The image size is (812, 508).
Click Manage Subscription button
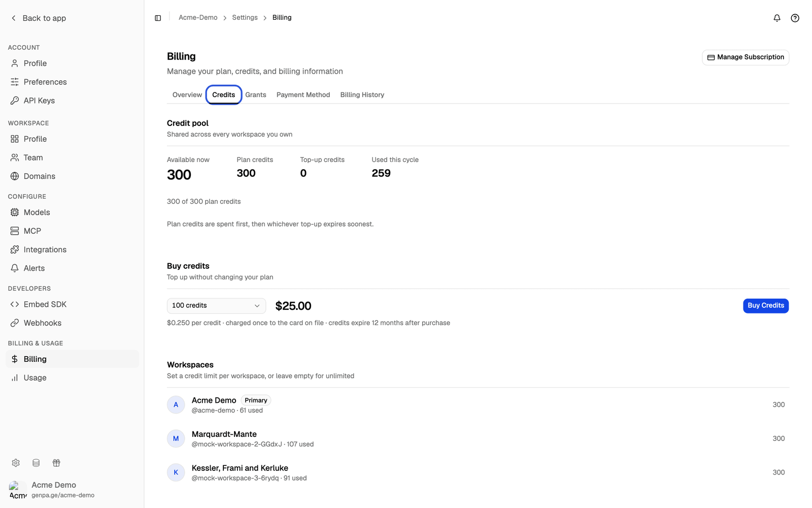pos(745,57)
